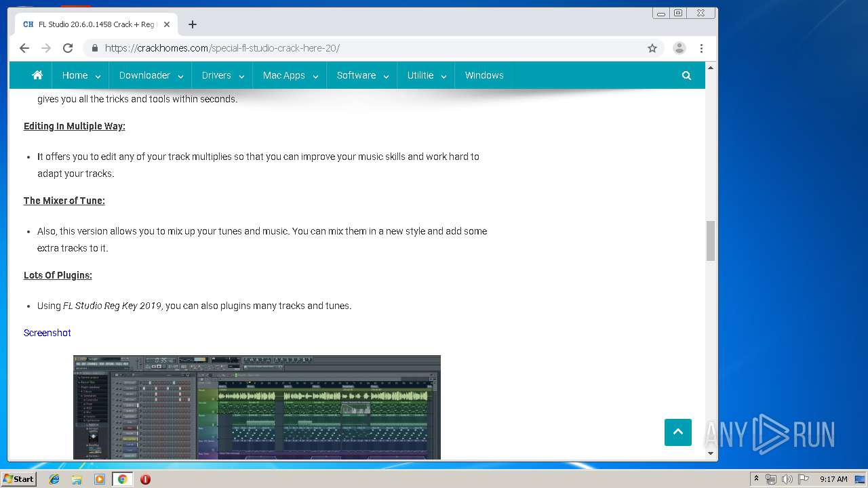Open the Chrome three-dot menu
The height and width of the screenshot is (488, 868).
tap(701, 48)
